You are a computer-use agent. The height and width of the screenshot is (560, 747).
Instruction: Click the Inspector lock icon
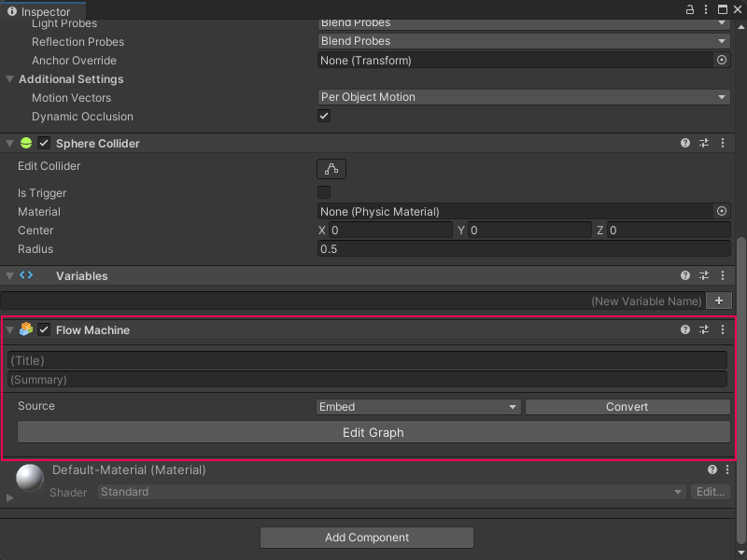pyautogui.click(x=690, y=9)
